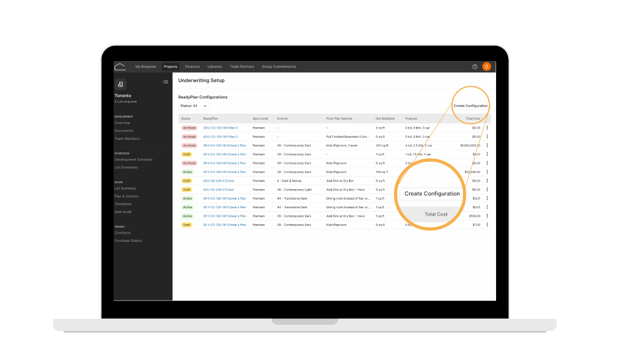The height and width of the screenshot is (362, 644).
Task: Click the home logo icon in navbar
Action: (120, 66)
